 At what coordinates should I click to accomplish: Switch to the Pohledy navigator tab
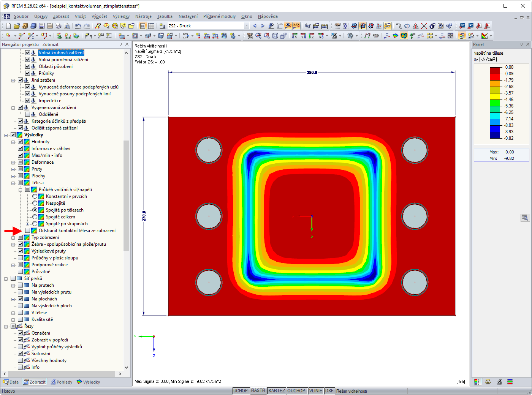click(62, 382)
